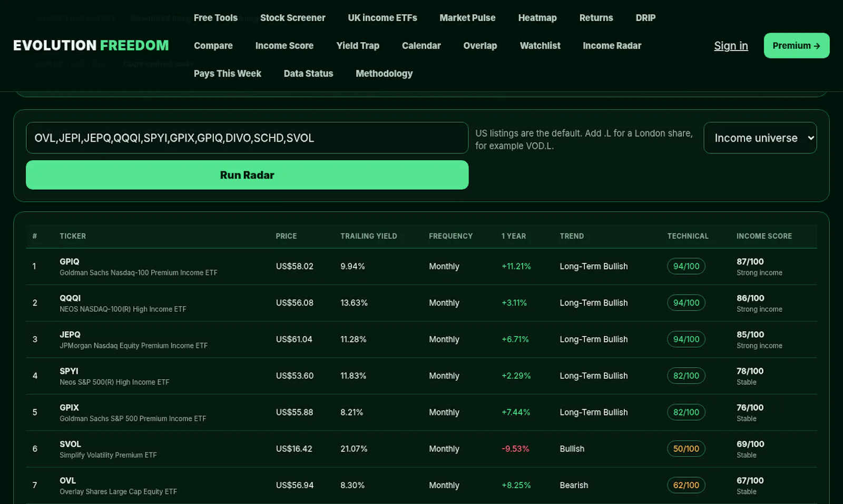The width and height of the screenshot is (843, 504).
Task: Click the GPIX ticker in the table
Action: 69,408
